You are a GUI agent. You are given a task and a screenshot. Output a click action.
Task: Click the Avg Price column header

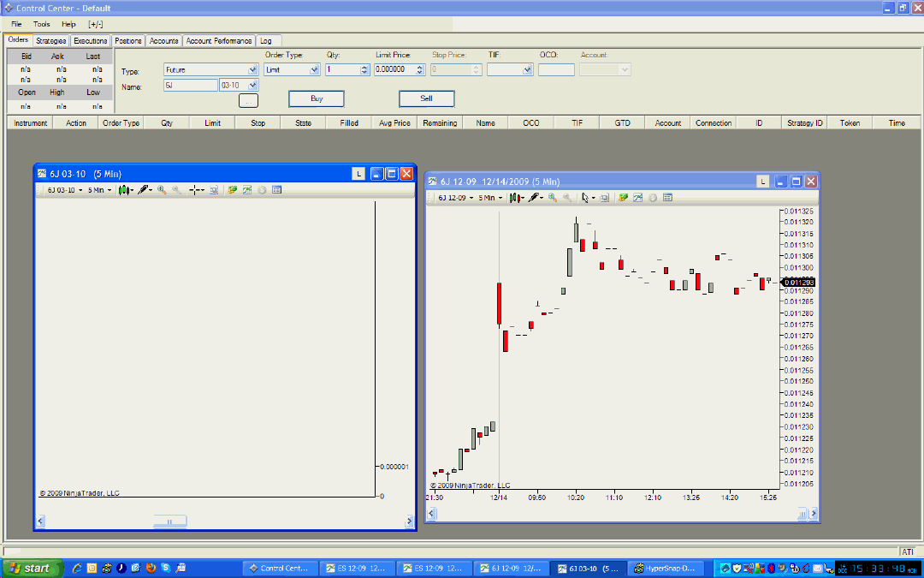pyautogui.click(x=394, y=122)
